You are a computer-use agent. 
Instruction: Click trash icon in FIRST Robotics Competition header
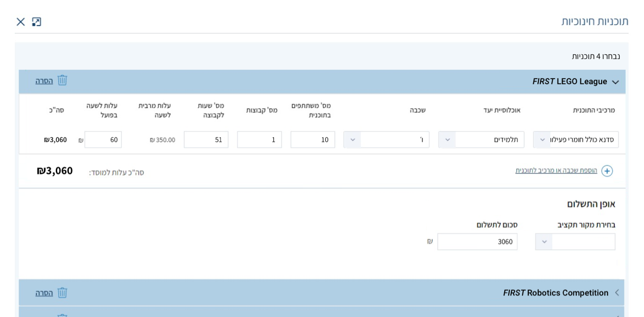[62, 293]
